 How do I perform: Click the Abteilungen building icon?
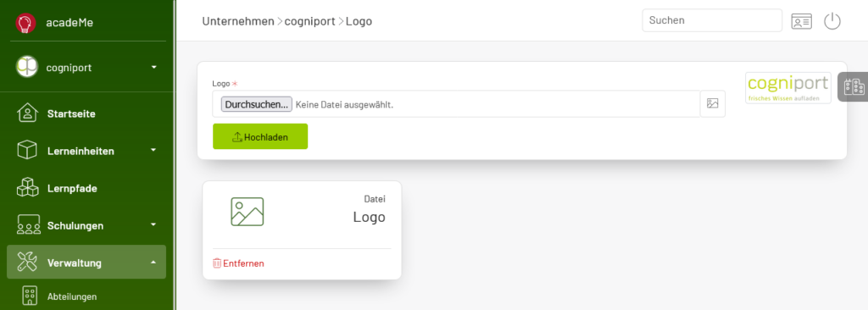(30, 296)
